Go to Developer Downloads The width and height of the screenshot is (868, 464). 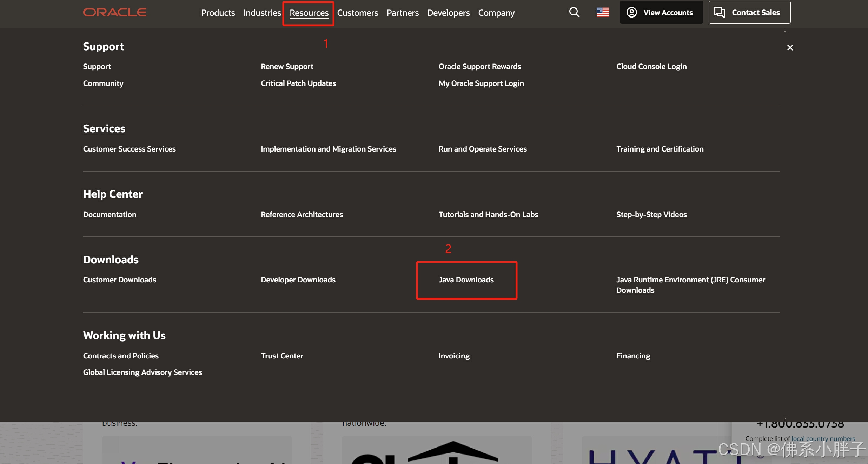[x=298, y=280]
